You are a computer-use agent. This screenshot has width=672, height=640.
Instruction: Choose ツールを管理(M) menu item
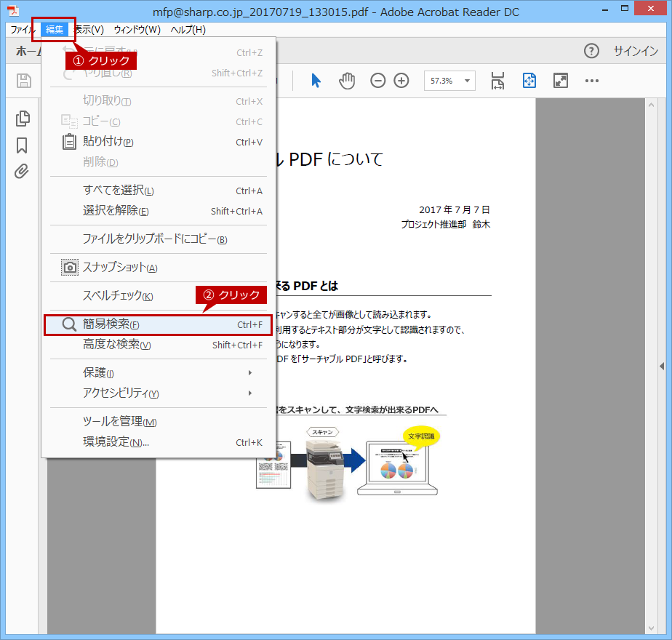click(x=158, y=421)
